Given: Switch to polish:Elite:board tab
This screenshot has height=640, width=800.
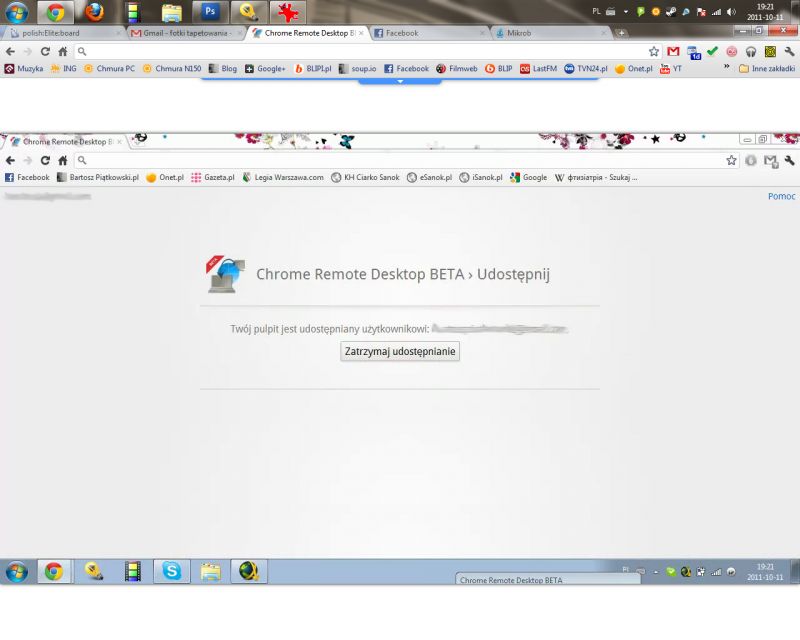Looking at the screenshot, I should [62, 33].
